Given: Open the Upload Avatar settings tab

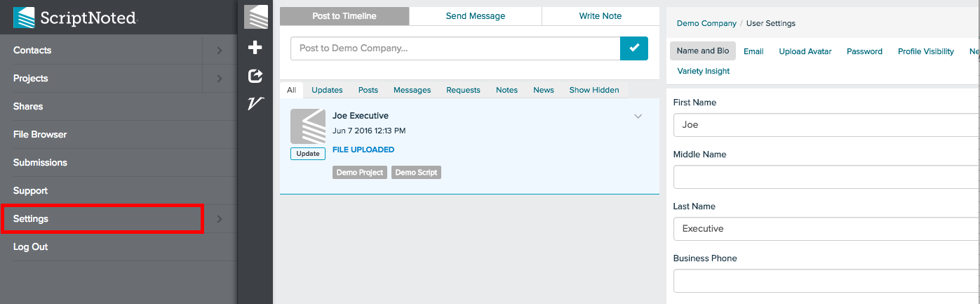Looking at the screenshot, I should pos(805,51).
